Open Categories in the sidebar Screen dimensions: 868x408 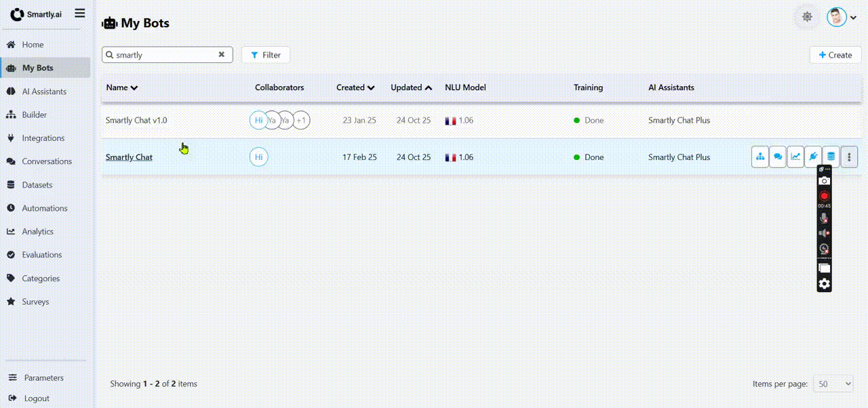coord(45,279)
